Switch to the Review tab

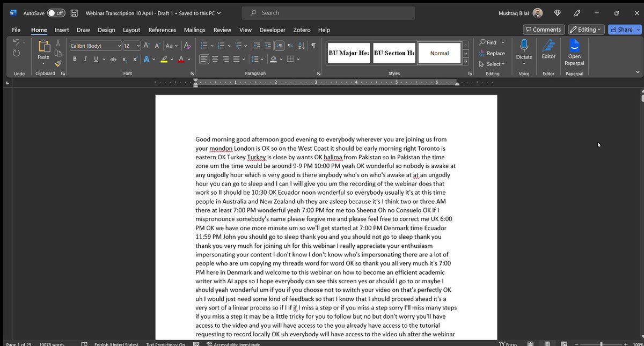point(222,30)
